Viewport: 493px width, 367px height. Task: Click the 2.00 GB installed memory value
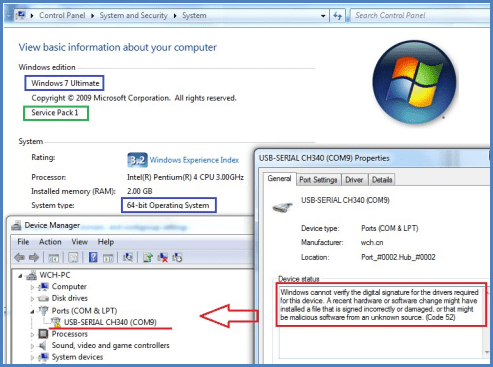point(139,191)
